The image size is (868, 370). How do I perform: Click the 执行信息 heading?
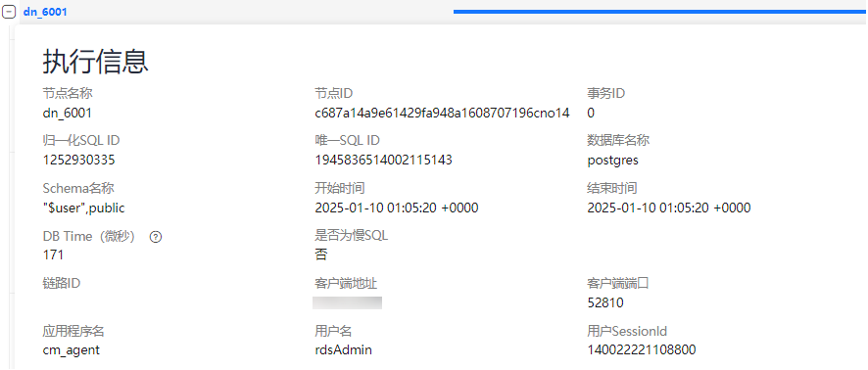(x=95, y=62)
